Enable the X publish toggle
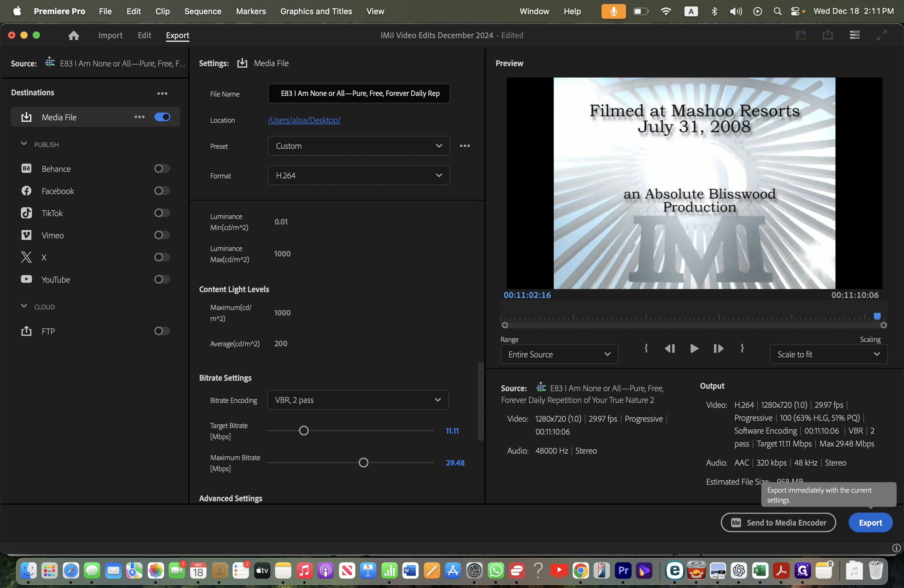Image resolution: width=904 pixels, height=588 pixels. (x=162, y=257)
